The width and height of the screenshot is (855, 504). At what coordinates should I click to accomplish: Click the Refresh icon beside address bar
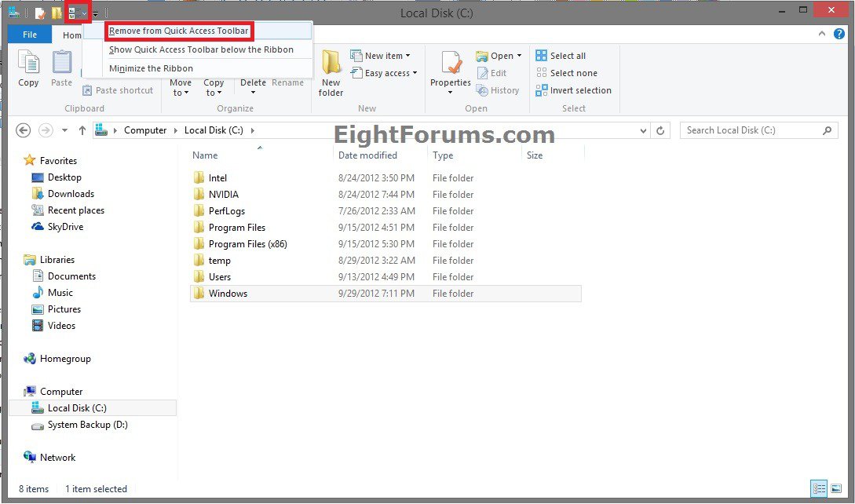click(660, 130)
